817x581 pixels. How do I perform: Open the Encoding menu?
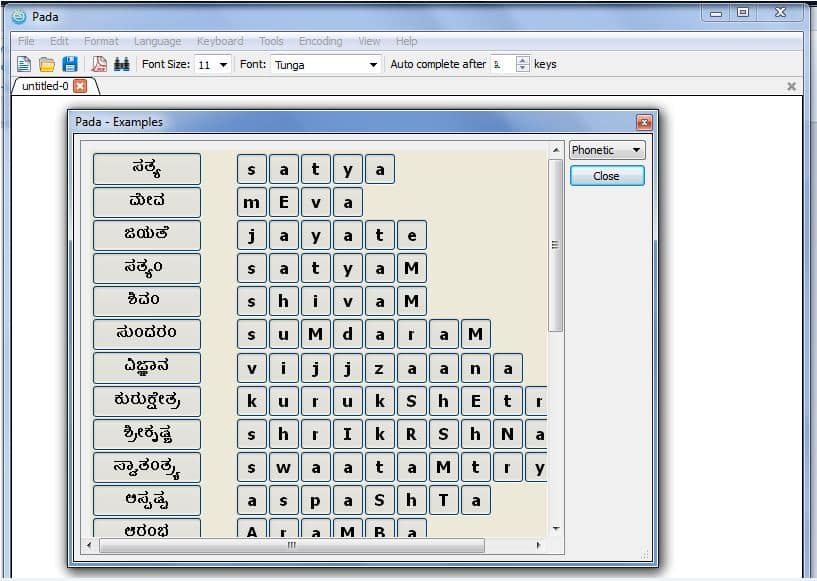pos(319,41)
